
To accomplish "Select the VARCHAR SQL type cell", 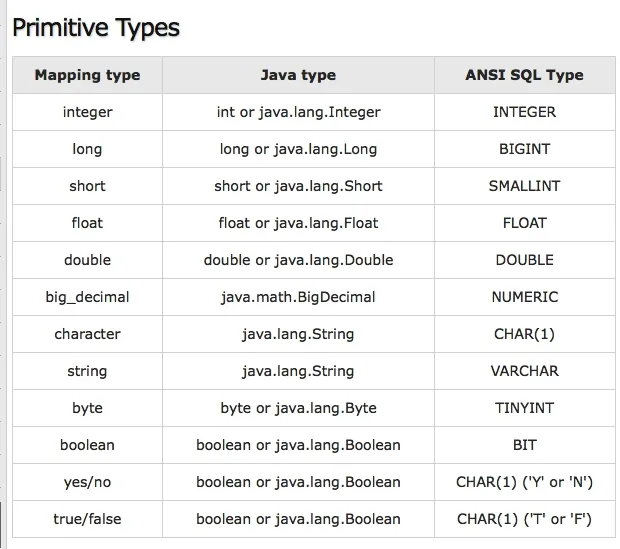I will click(525, 371).
